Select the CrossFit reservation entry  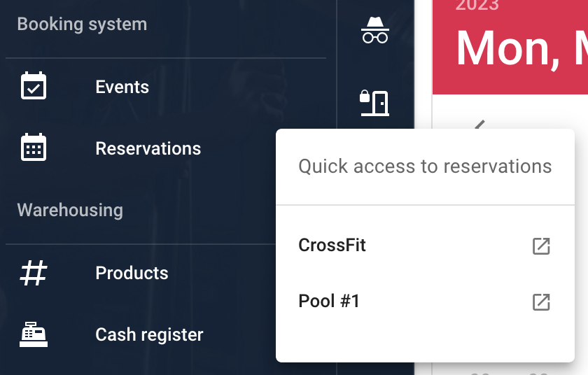coord(425,246)
